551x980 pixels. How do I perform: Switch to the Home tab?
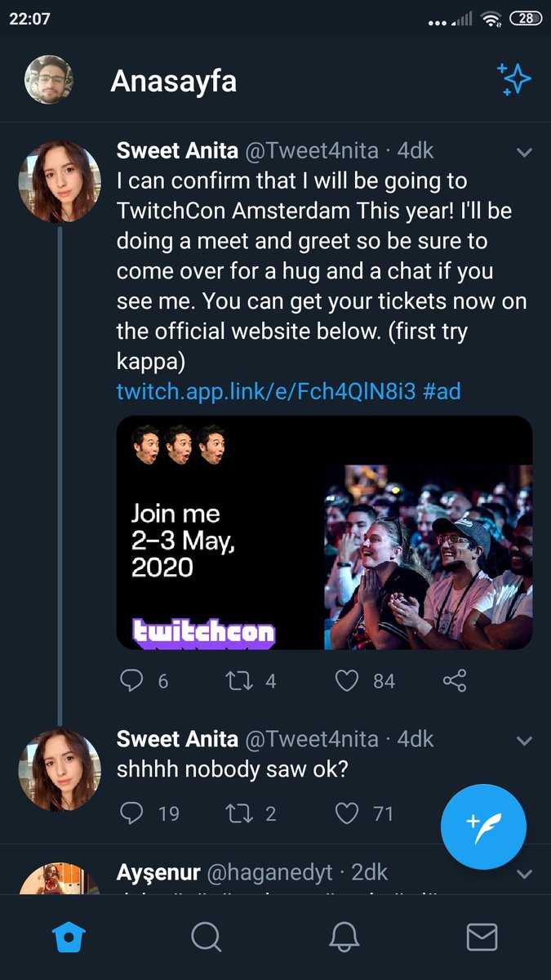tap(69, 937)
